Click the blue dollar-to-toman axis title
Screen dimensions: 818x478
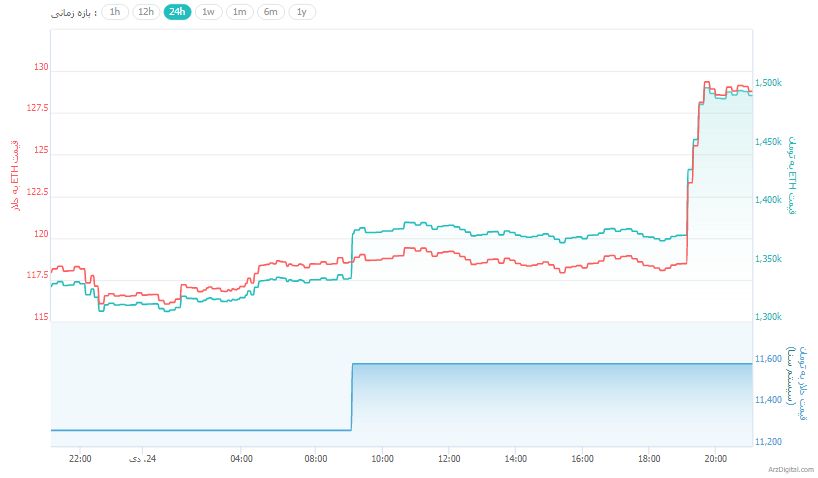[790, 375]
